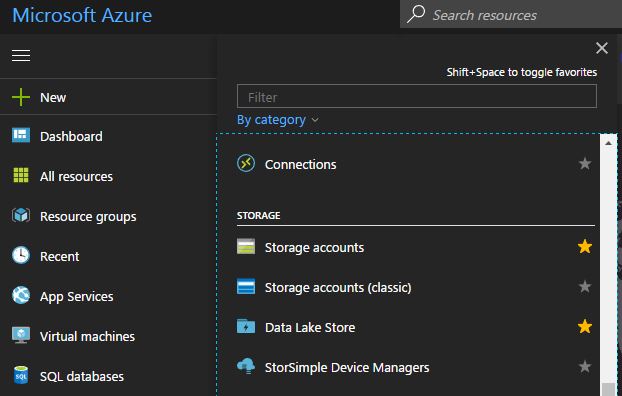Focus the Filter text box
This screenshot has width=622, height=396.
(x=417, y=96)
